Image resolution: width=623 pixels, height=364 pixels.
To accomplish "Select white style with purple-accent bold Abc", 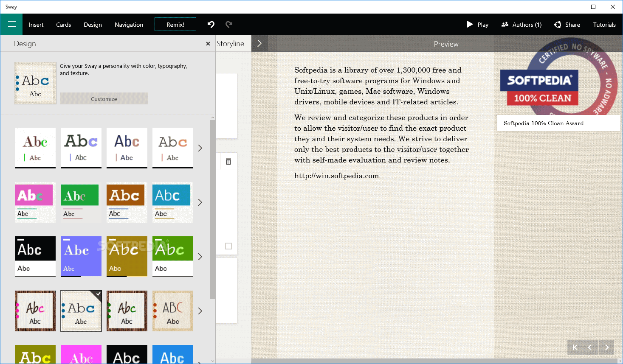I will click(x=81, y=148).
